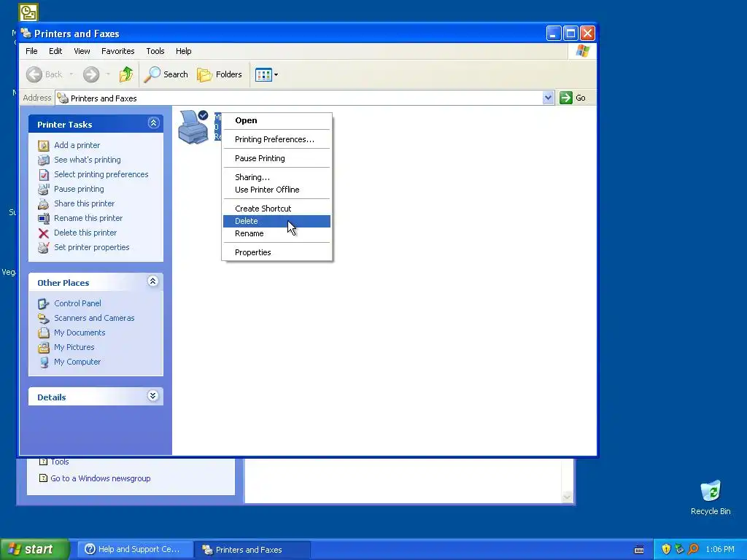Click the See what's printing icon
Viewport: 747px width, 560px height.
pyautogui.click(x=43, y=160)
